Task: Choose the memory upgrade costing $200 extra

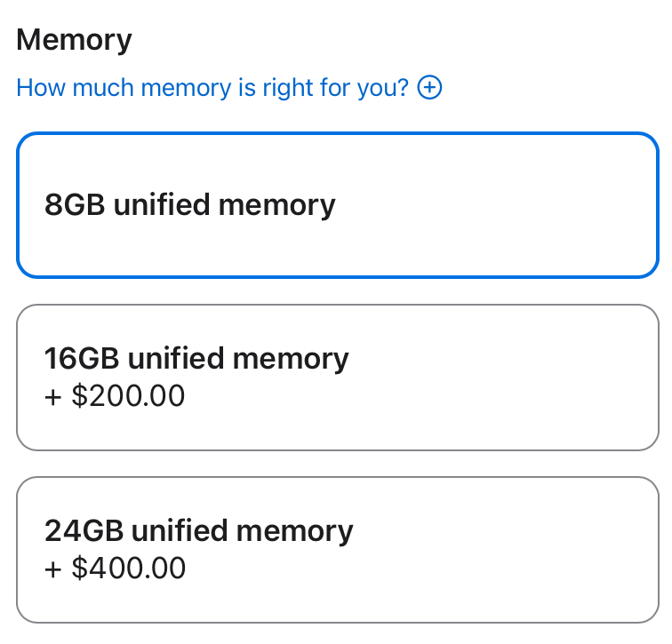Action: 337,378
